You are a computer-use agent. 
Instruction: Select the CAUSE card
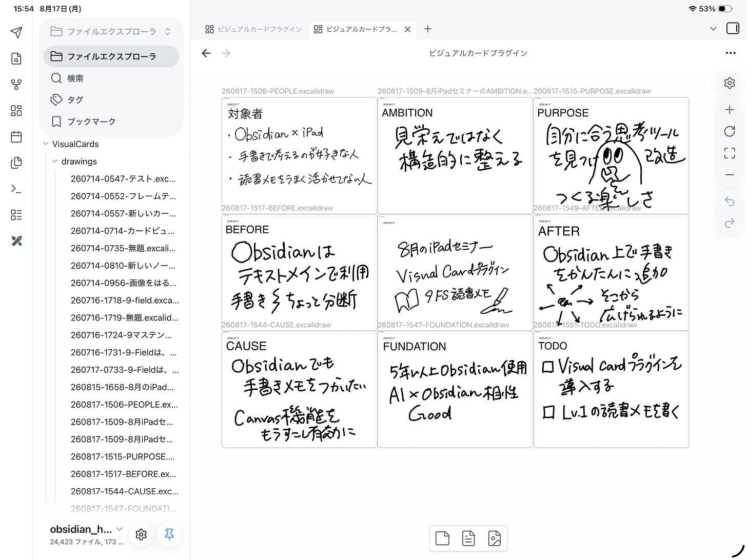(x=299, y=389)
